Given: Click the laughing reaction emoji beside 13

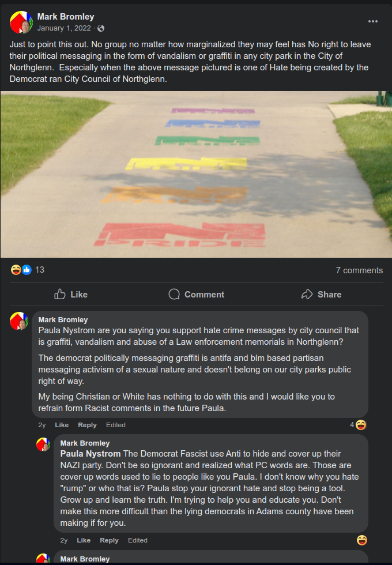Looking at the screenshot, I should tap(16, 270).
